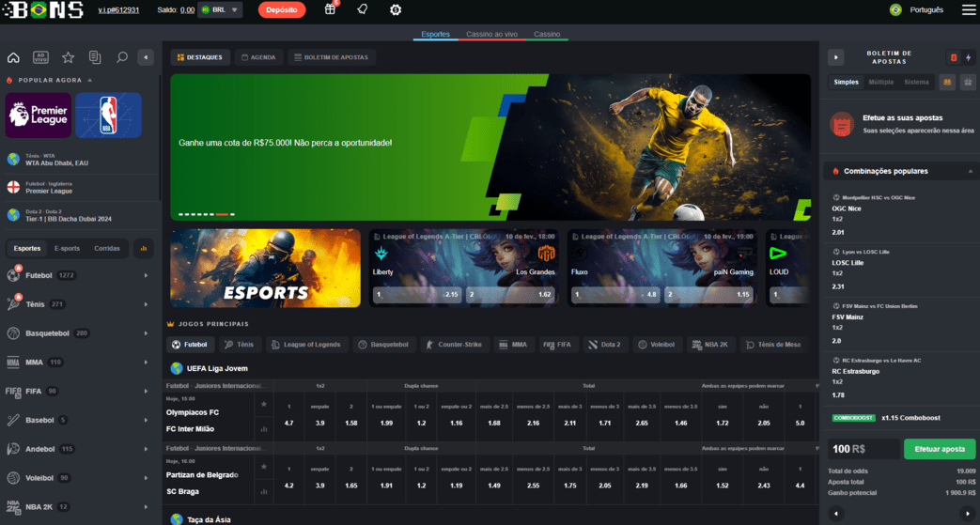Select SC Braga win odds 1.65
Screen dimensions: 980x525
coord(351,478)
